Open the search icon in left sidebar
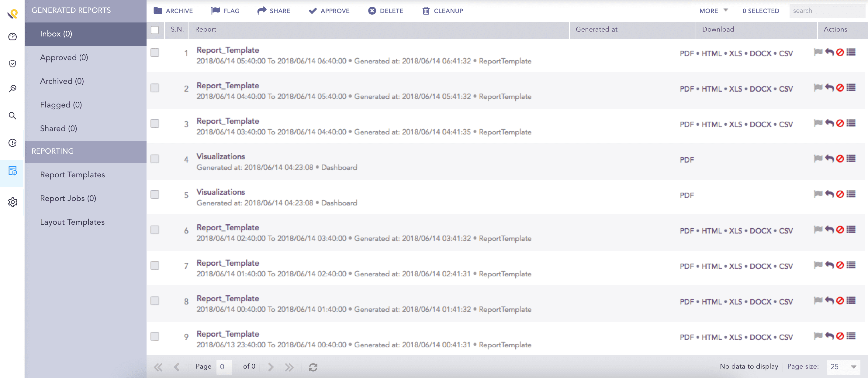Viewport: 868px width, 378px height. click(x=12, y=115)
